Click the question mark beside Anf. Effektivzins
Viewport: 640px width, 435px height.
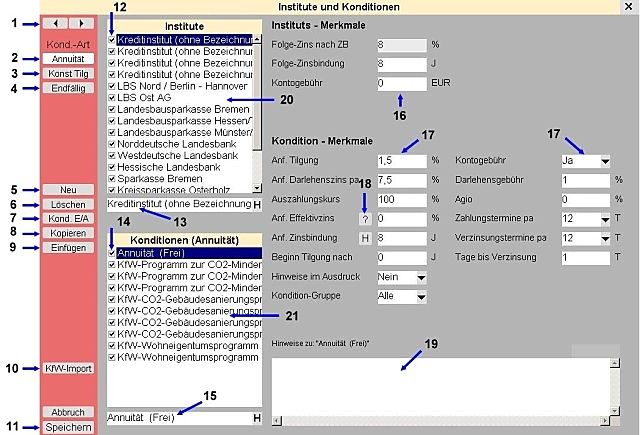(365, 219)
